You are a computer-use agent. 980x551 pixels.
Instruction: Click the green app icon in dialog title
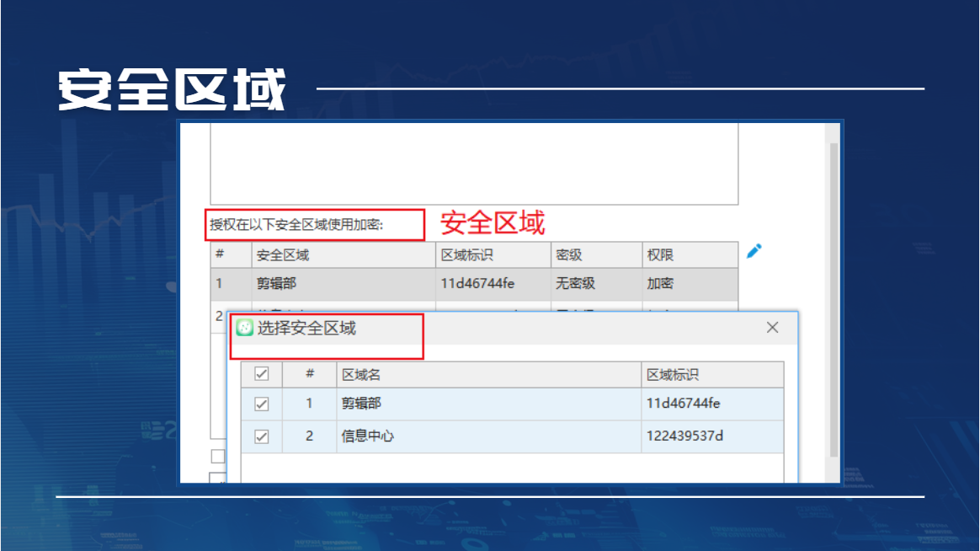244,328
